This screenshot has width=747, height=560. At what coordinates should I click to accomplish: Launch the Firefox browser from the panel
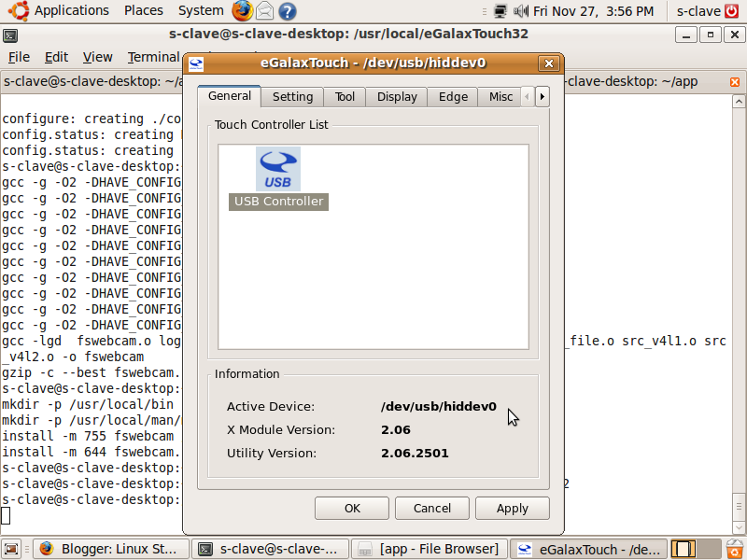pyautogui.click(x=243, y=11)
